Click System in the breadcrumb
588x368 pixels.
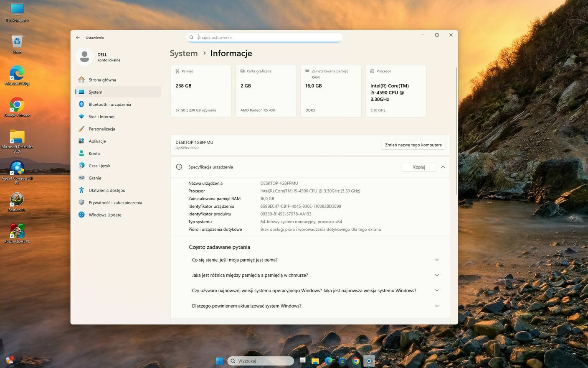click(x=183, y=54)
